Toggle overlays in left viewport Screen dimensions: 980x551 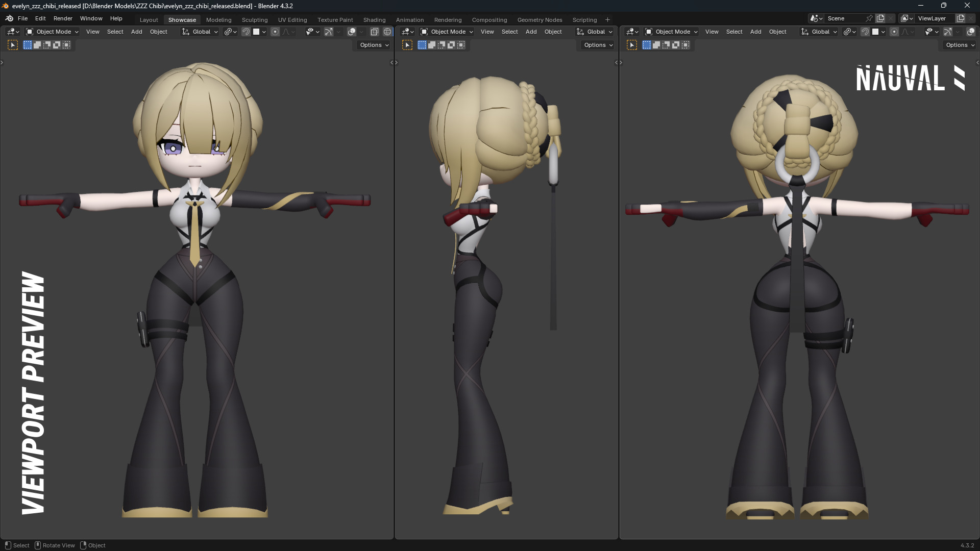point(351,32)
